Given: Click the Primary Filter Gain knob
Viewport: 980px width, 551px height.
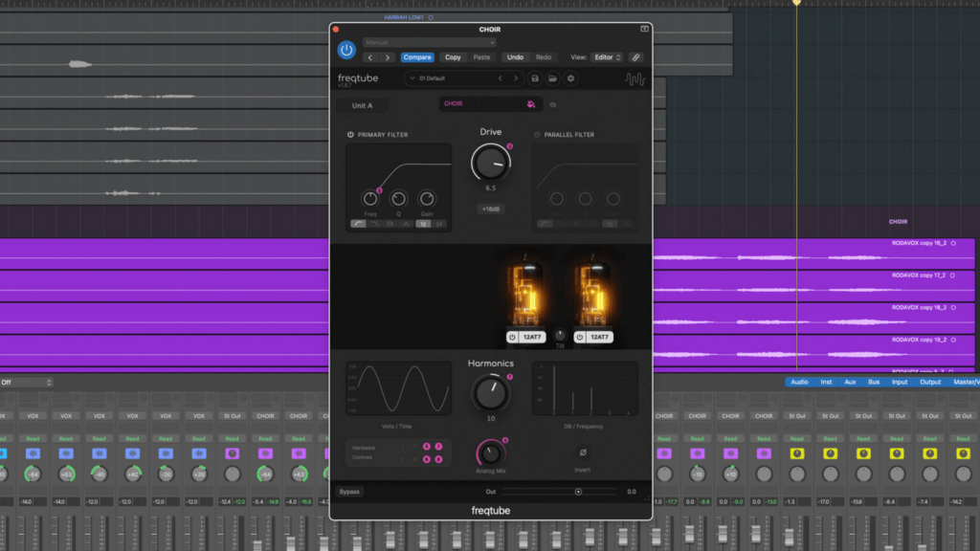Looking at the screenshot, I should (427, 199).
